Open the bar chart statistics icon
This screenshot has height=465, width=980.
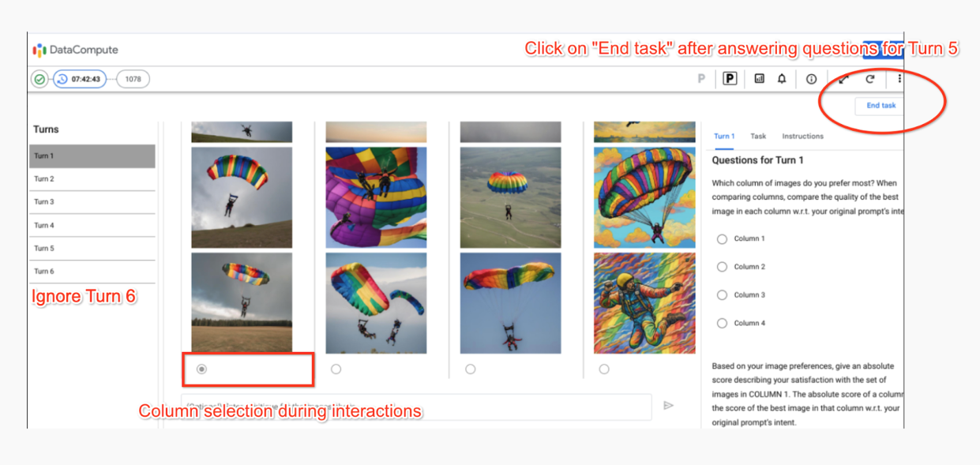coord(759,79)
